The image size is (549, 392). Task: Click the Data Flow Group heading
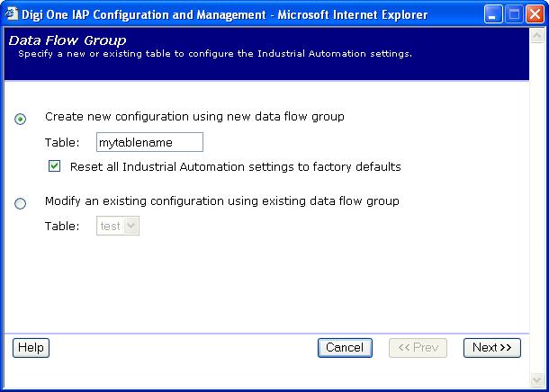67,40
